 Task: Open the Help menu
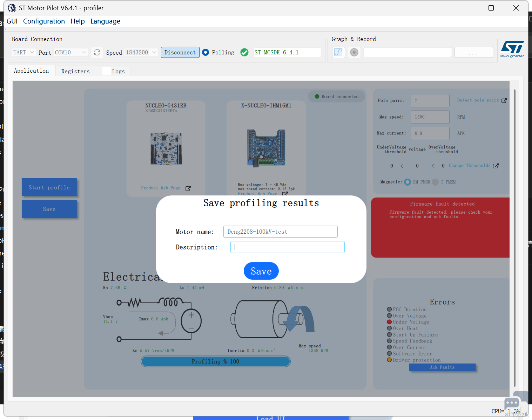coord(78,21)
